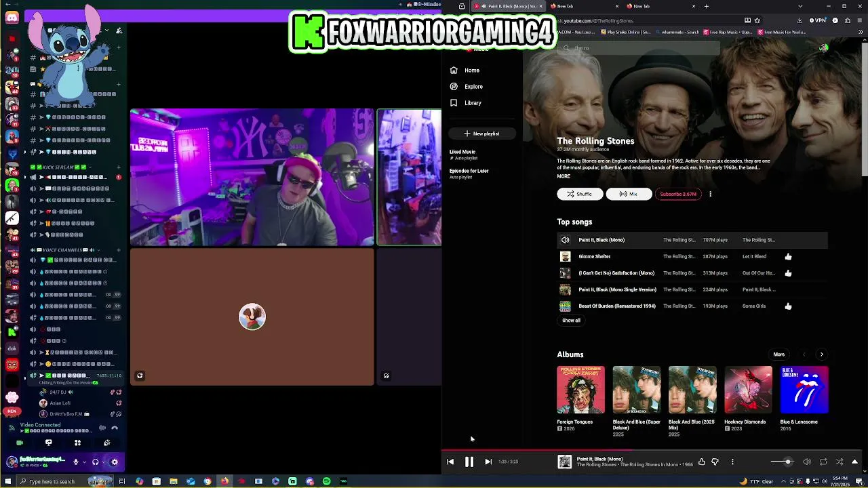Switch to the third New tab
The height and width of the screenshot is (488, 868).
pos(661,6)
